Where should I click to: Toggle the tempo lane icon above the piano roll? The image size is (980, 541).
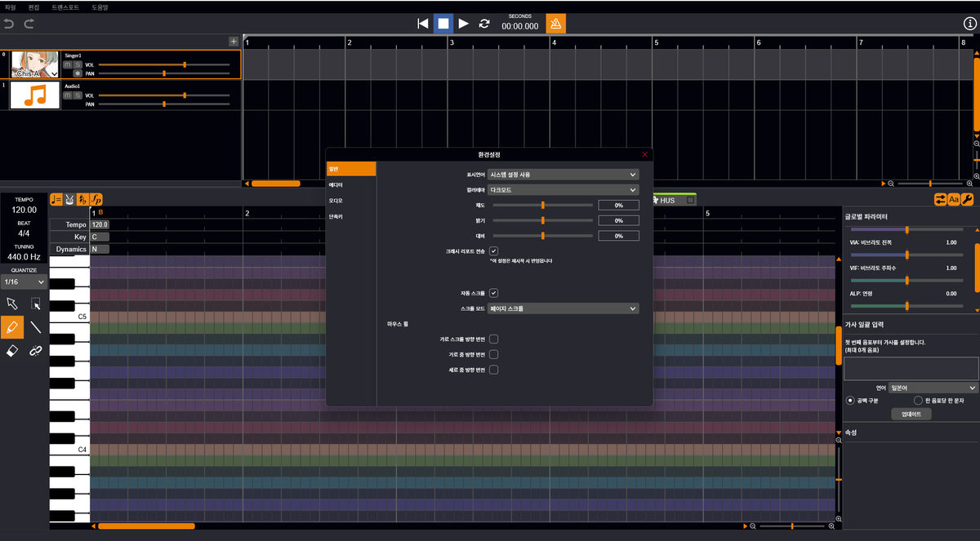pyautogui.click(x=56, y=199)
